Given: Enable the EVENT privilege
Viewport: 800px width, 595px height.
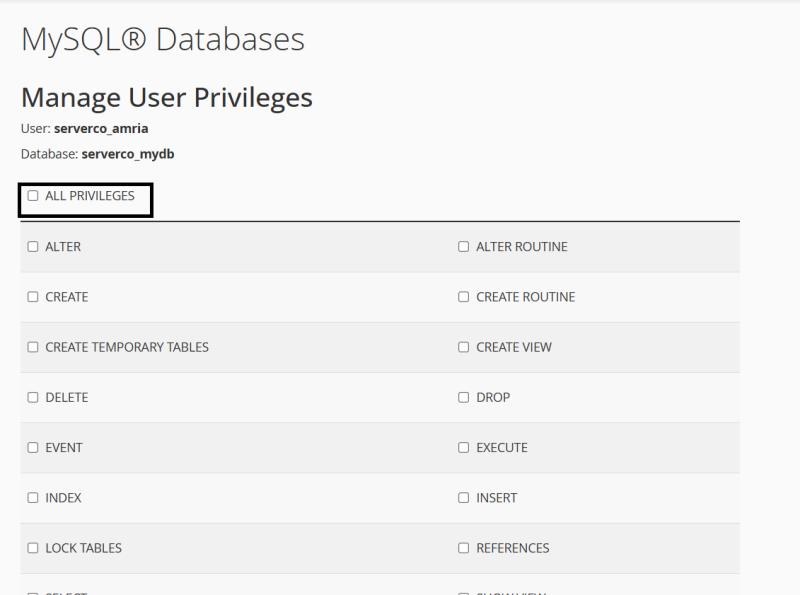Looking at the screenshot, I should pos(33,448).
